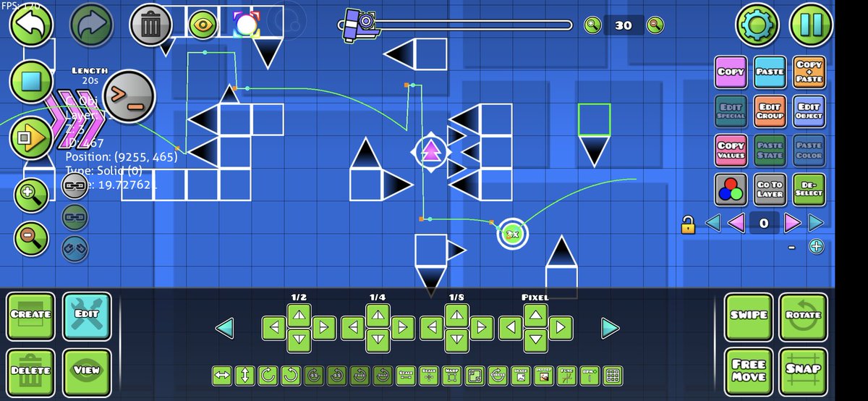Screen dimensions: 868x401
Task: Zoom out magnifier right of 30 value
Action: coord(655,25)
